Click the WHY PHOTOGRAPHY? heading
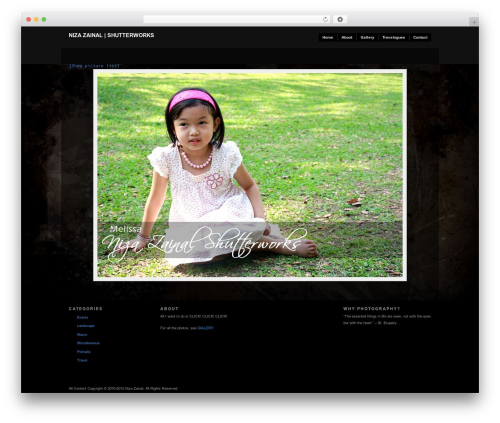Image resolution: width=500 pixels, height=423 pixels. click(371, 309)
